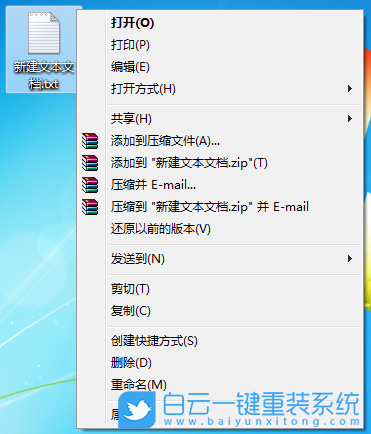
Task: Choose 添加到压缩文件(A)... option
Action: pyautogui.click(x=220, y=141)
